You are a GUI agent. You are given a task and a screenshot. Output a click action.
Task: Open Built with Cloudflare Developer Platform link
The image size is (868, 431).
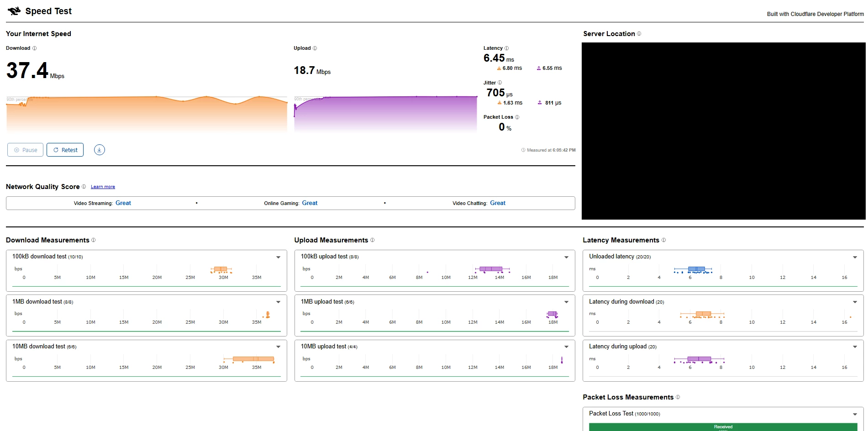click(815, 14)
